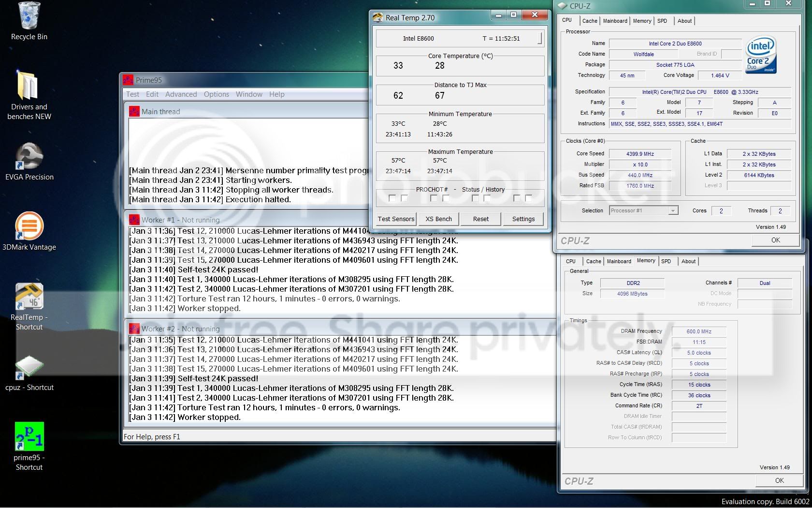Image resolution: width=812 pixels, height=508 pixels.
Task: Click 'Worker stopped.' line in Worker #2
Action: 185,417
